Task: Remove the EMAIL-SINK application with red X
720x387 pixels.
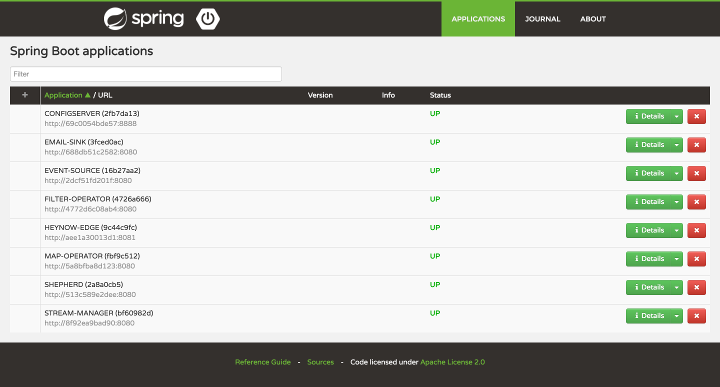Action: tap(696, 145)
